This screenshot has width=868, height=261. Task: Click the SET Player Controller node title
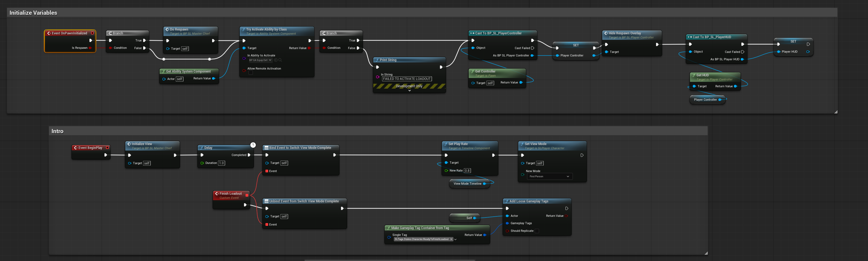point(576,45)
